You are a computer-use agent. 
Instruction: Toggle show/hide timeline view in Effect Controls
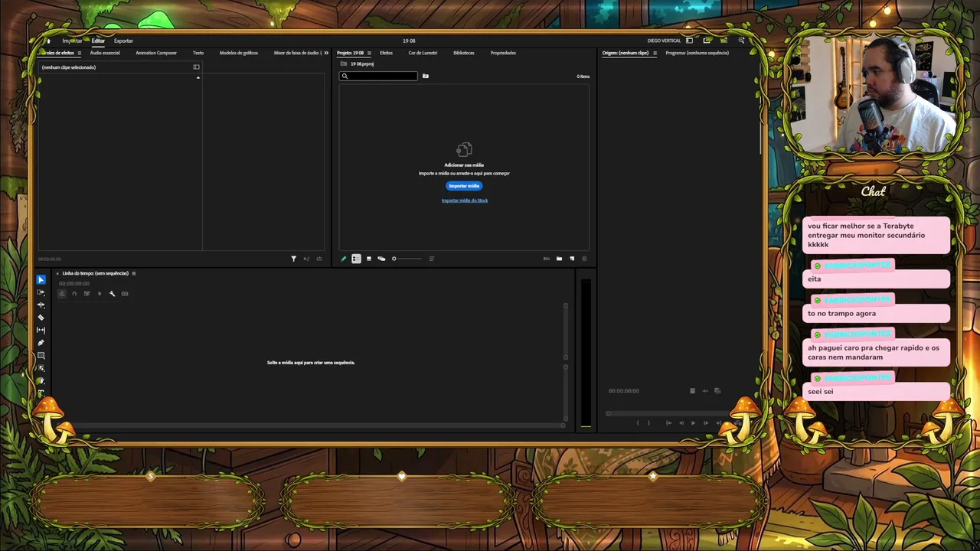196,67
